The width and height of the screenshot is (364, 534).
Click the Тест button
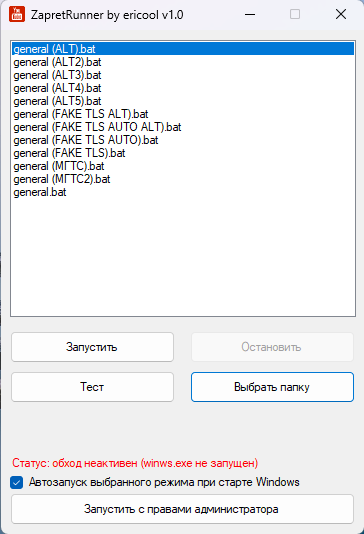92,387
